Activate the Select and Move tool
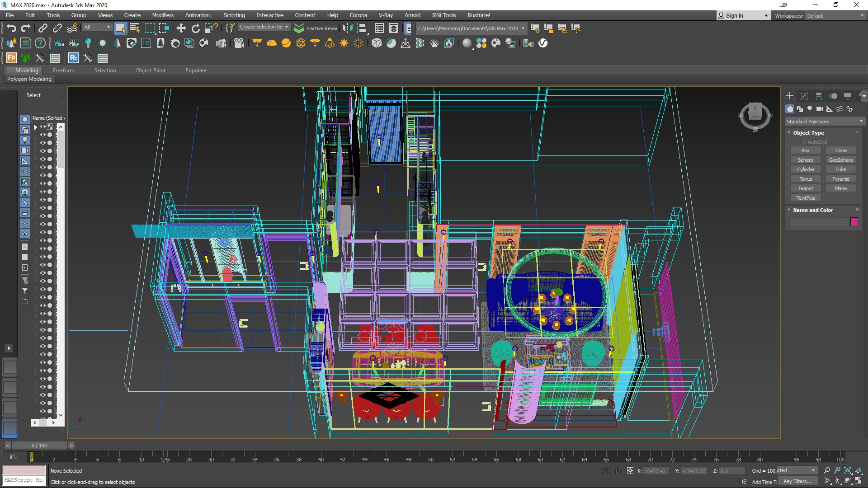The height and width of the screenshot is (488, 868). click(x=181, y=28)
